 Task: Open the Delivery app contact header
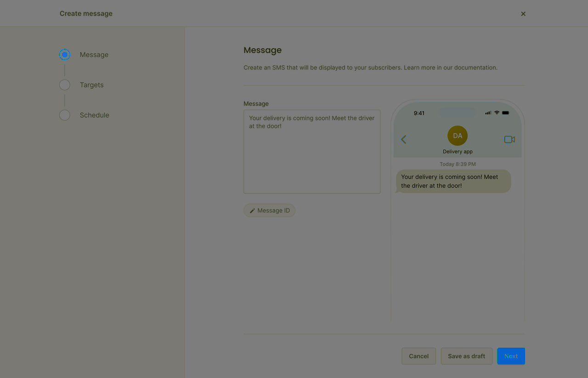[x=457, y=152]
